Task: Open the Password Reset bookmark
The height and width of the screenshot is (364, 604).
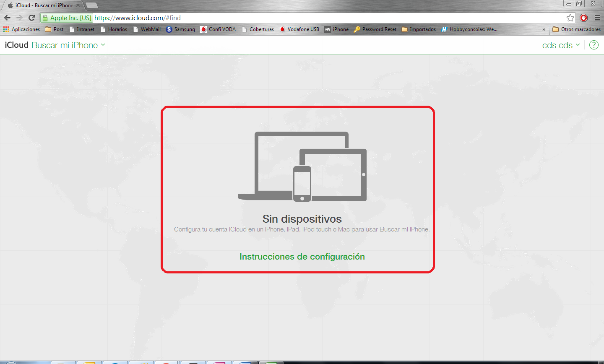Action: (x=375, y=29)
